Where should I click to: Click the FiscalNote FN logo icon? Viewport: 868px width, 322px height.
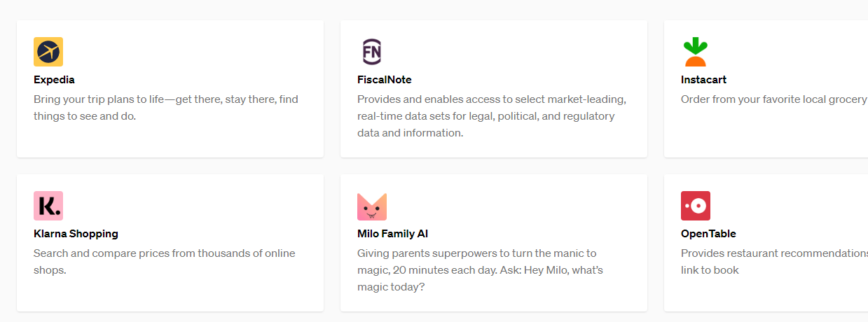372,52
